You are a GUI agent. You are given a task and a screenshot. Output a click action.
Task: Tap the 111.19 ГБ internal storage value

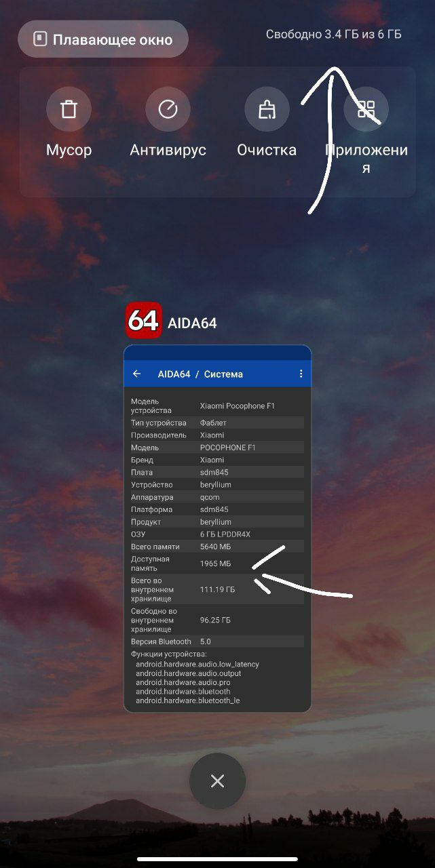(217, 590)
